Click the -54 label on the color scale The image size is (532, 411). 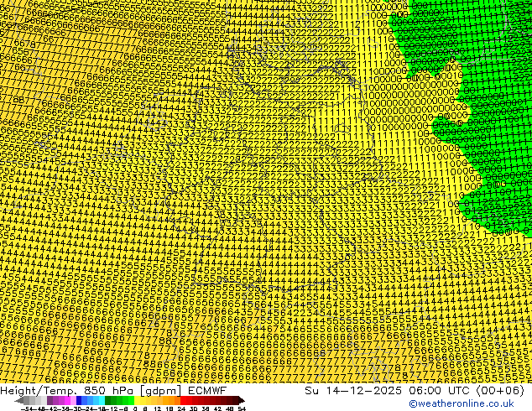[27, 408]
